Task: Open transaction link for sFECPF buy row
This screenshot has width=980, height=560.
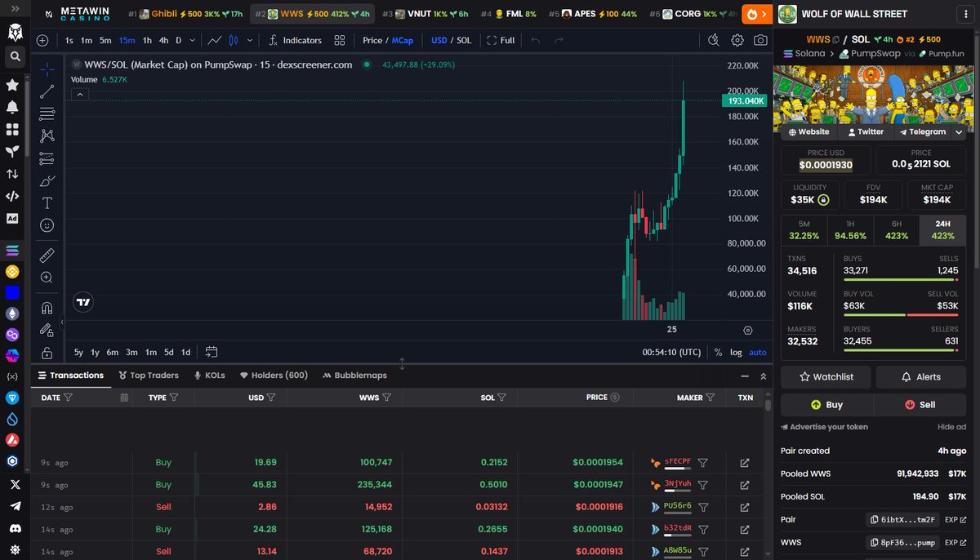Action: (745, 463)
